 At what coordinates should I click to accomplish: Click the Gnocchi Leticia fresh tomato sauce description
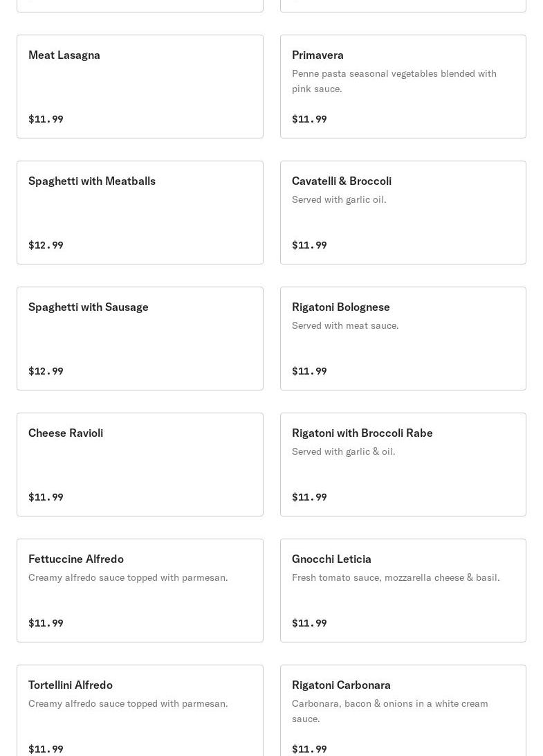(395, 577)
